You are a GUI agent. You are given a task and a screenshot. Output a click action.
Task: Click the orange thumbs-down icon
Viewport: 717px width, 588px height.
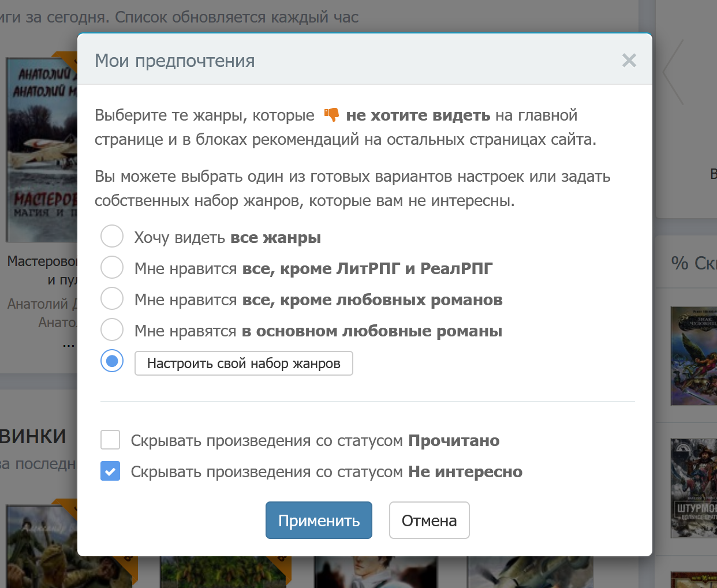331,115
